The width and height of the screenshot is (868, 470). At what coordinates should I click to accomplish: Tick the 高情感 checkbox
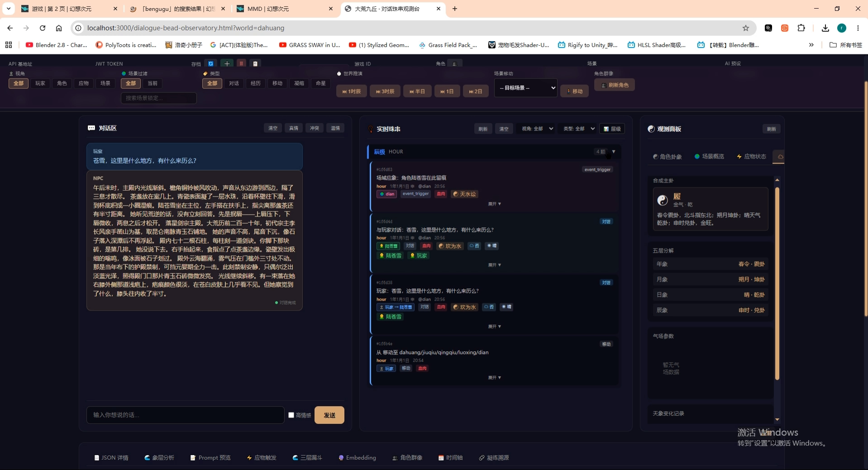[x=291, y=415]
